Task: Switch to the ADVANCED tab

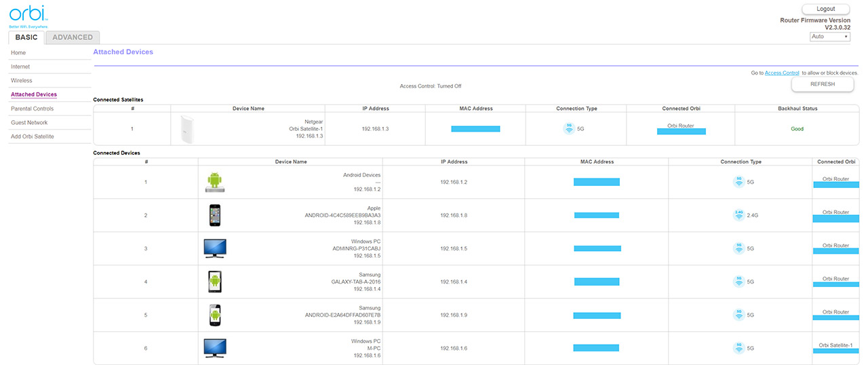Action: coord(73,37)
